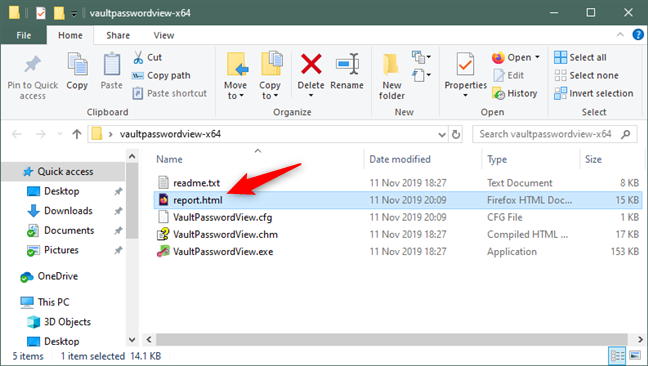
Task: Open recent locations dropdown
Action: (x=60, y=134)
